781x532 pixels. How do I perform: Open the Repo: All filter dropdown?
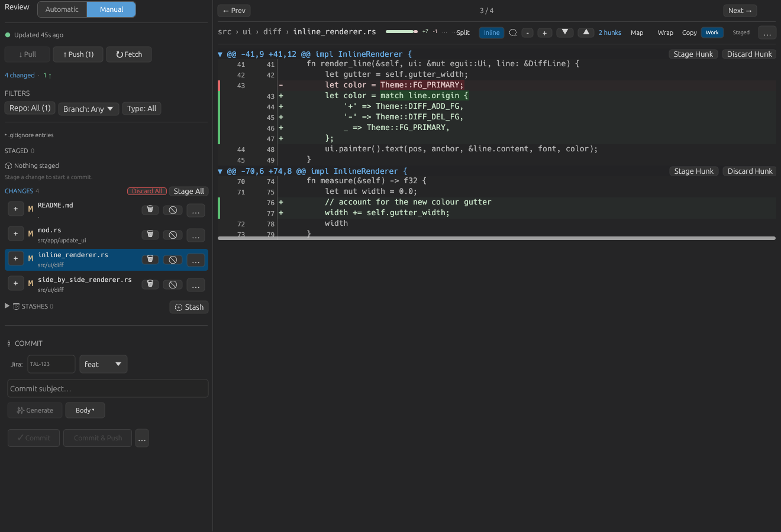click(x=30, y=108)
